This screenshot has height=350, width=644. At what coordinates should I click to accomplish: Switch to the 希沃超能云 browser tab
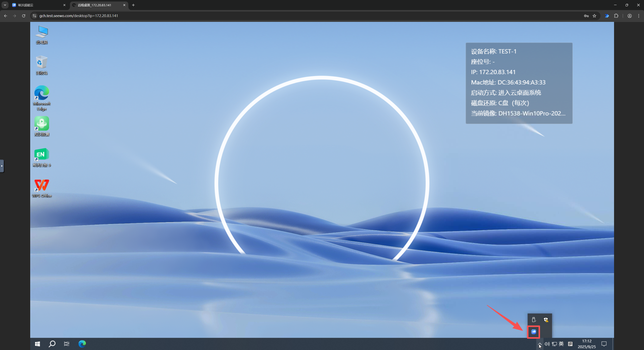[38, 5]
